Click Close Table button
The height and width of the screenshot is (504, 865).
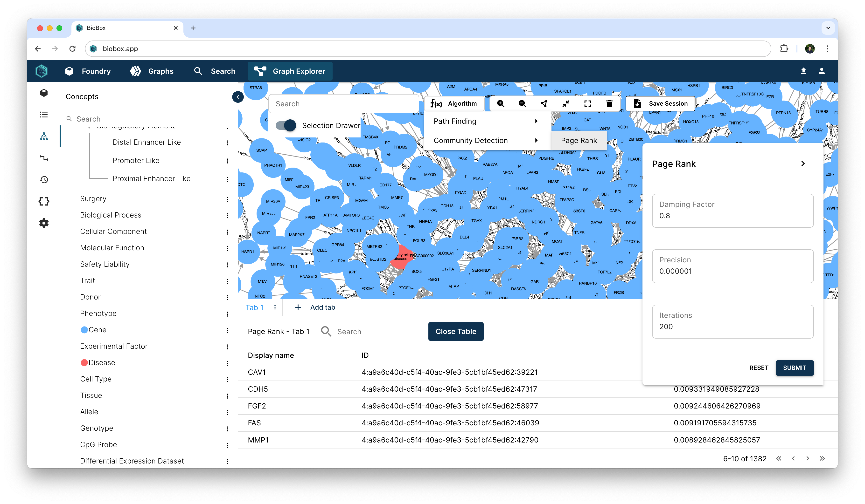pos(456,332)
